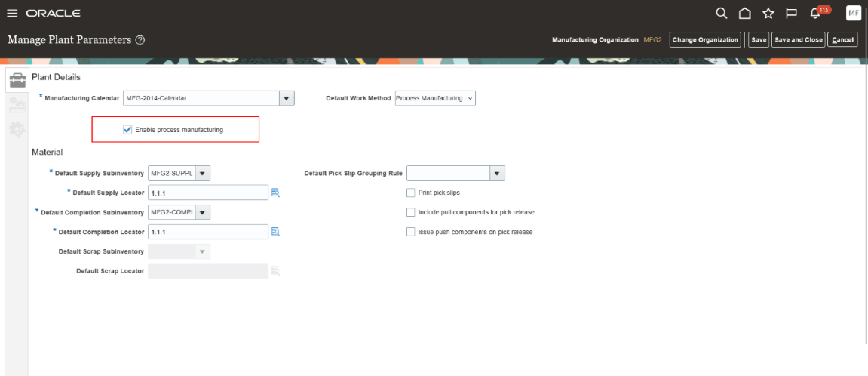Click the Cancel button
Image resolution: width=868 pixels, height=376 pixels.
(842, 40)
